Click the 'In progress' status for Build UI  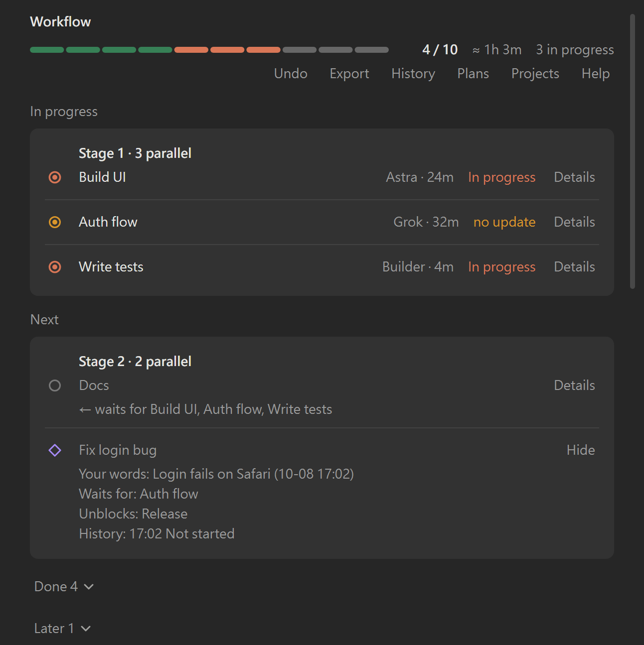[502, 177]
